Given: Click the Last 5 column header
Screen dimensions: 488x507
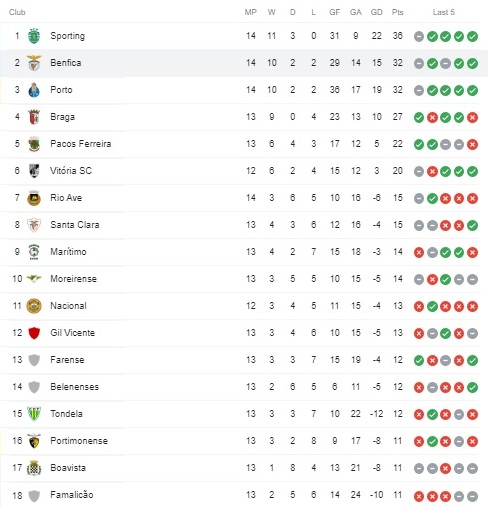Looking at the screenshot, I should click(x=444, y=12).
